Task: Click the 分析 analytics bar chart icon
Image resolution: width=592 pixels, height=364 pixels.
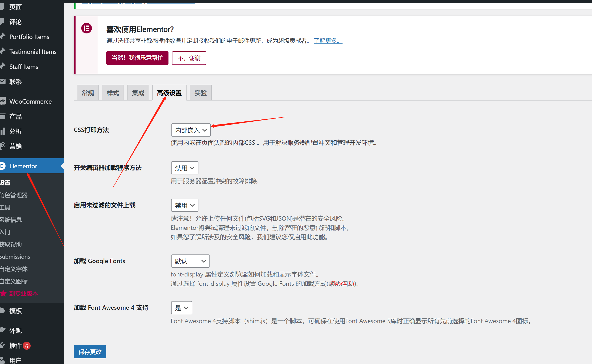Action: [x=2, y=131]
